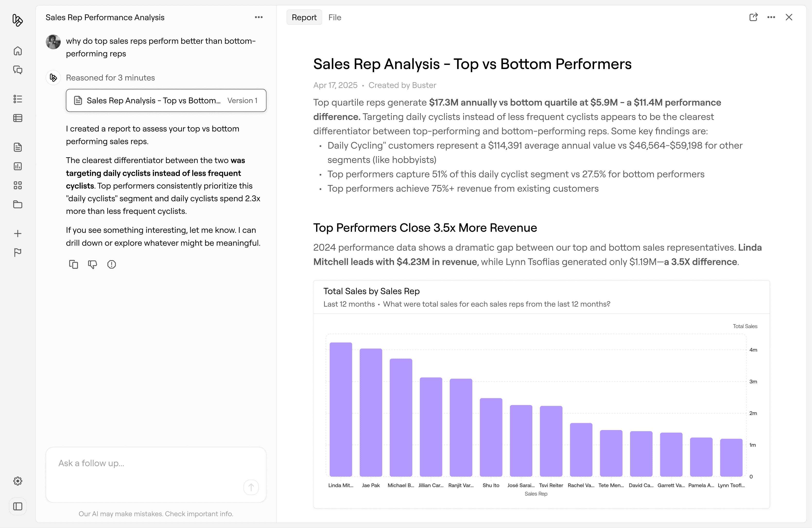Switch to the File tab
Image resolution: width=812 pixels, height=528 pixels.
pos(334,18)
